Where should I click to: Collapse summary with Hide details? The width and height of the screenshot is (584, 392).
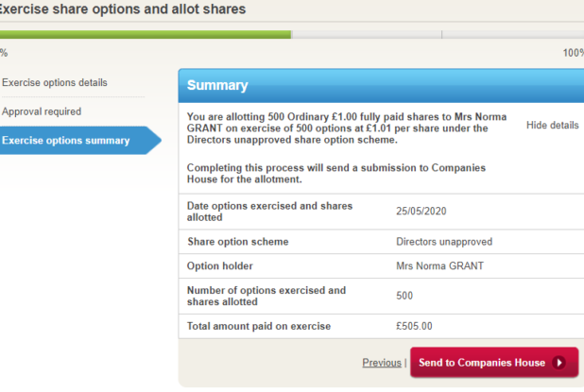point(552,125)
